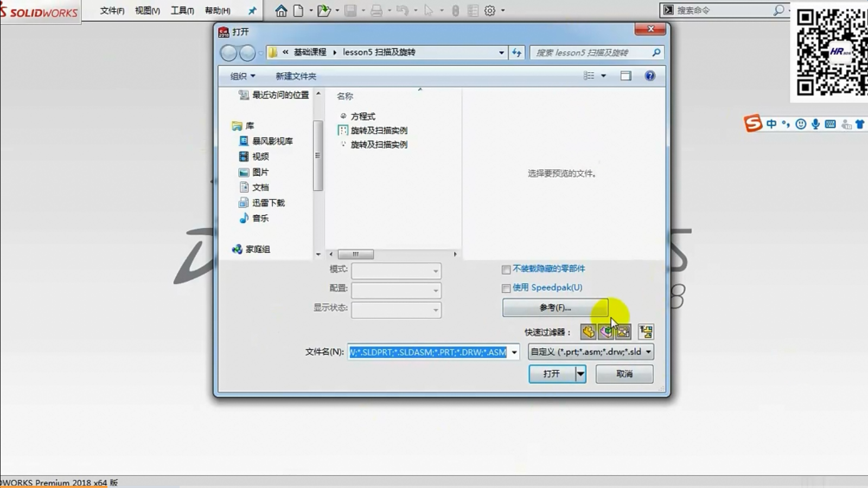Check the 使用 Speedpak option
The width and height of the screenshot is (868, 488).
tap(506, 288)
